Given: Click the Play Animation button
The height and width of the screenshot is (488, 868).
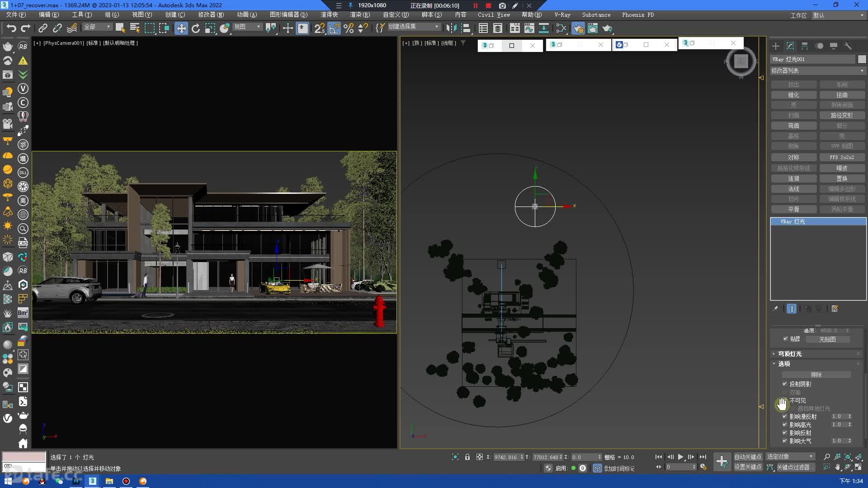Looking at the screenshot, I should click(x=680, y=457).
